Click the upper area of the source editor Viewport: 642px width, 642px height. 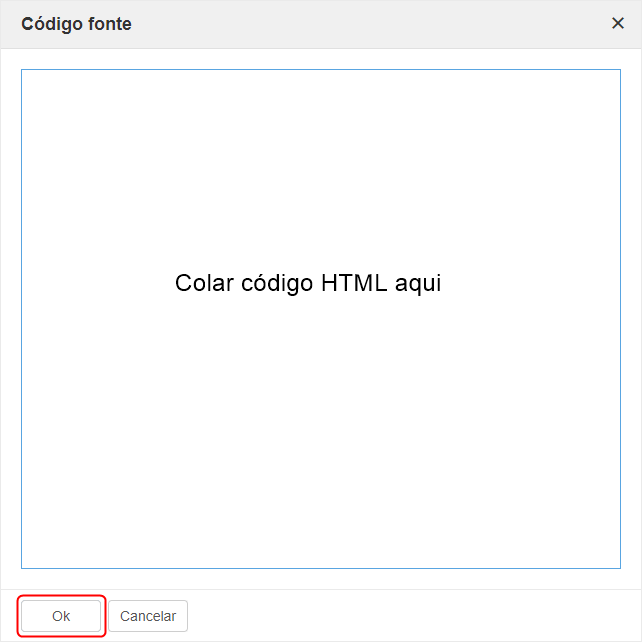click(321, 143)
